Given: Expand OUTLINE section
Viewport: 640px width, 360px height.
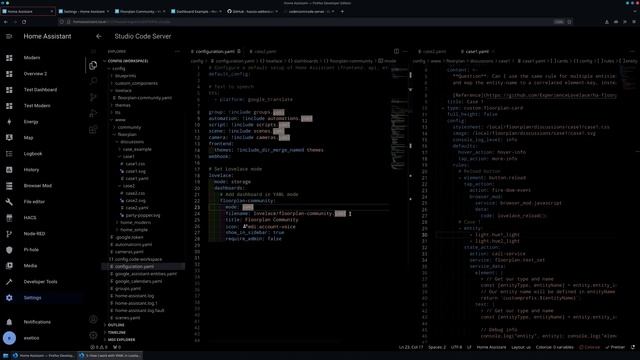Looking at the screenshot, I should [116, 325].
